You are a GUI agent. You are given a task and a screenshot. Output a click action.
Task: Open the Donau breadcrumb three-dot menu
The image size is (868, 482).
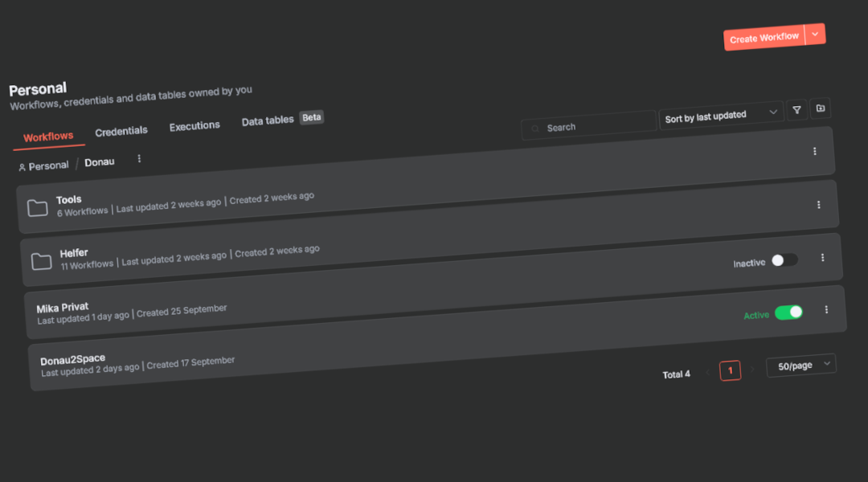click(x=139, y=159)
